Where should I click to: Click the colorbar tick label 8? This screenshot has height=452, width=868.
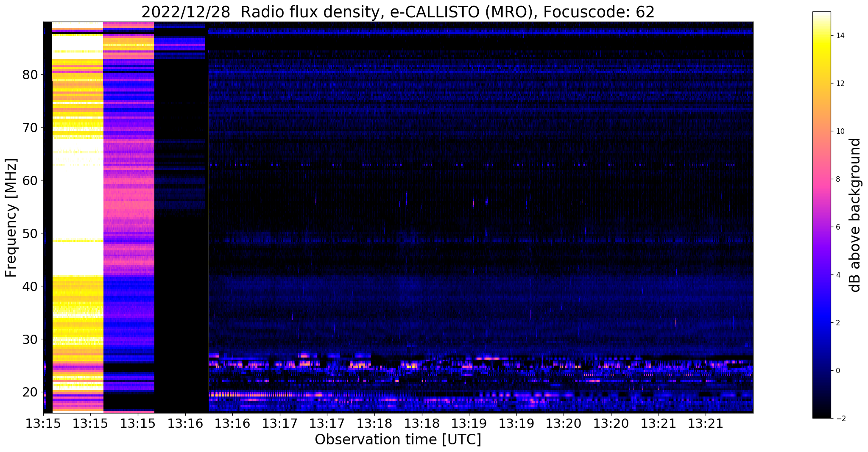[837, 179]
